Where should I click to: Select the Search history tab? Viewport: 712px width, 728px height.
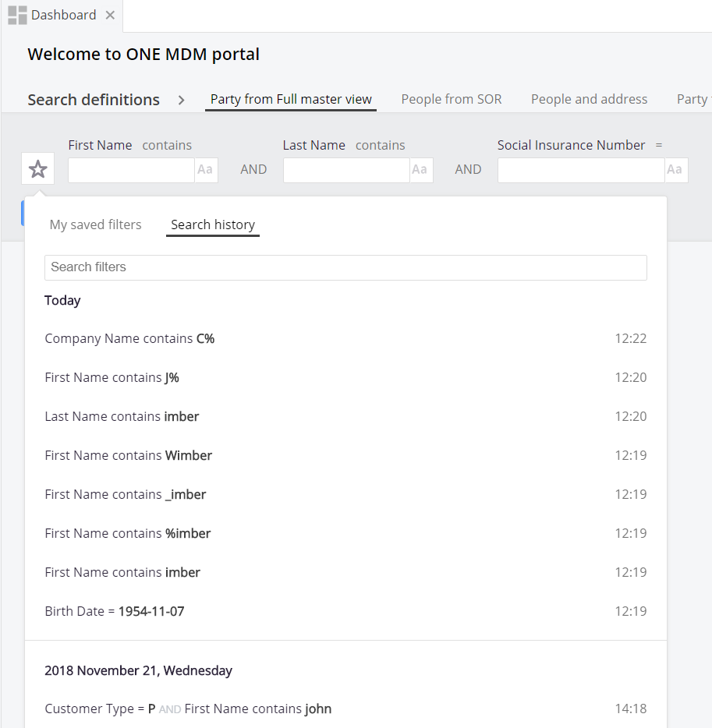[x=213, y=224]
